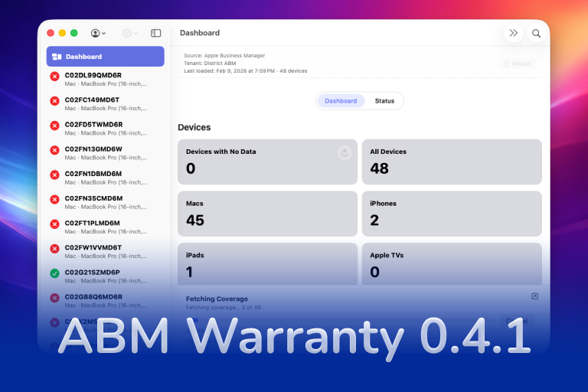Click the Reload button

pos(518,64)
